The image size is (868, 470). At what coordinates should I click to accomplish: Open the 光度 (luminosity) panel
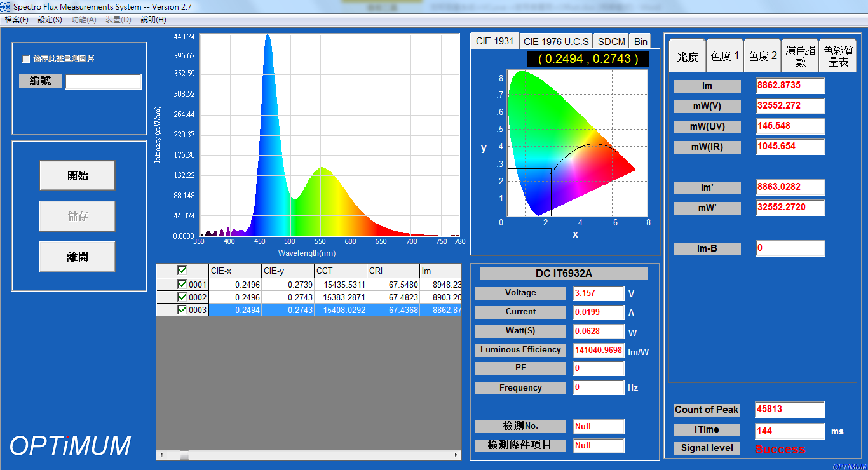(686, 55)
